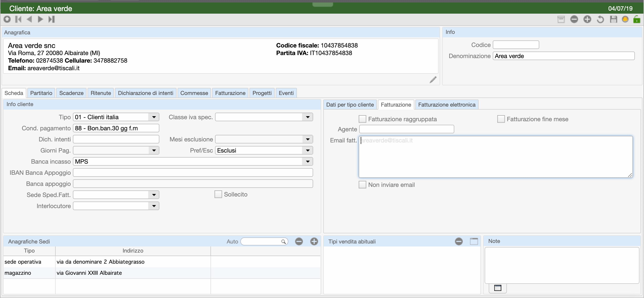The height and width of the screenshot is (298, 644).
Task: Check Non inviare email option
Action: click(362, 185)
